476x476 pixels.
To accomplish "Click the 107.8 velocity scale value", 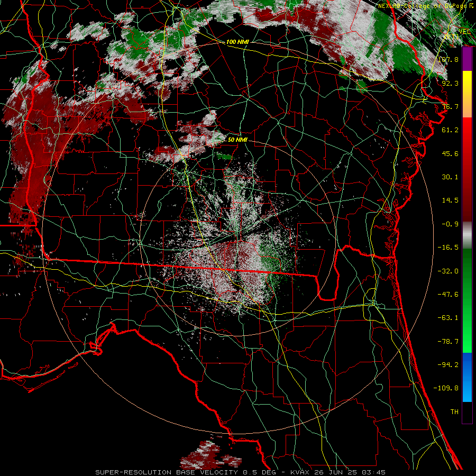I will click(448, 59).
